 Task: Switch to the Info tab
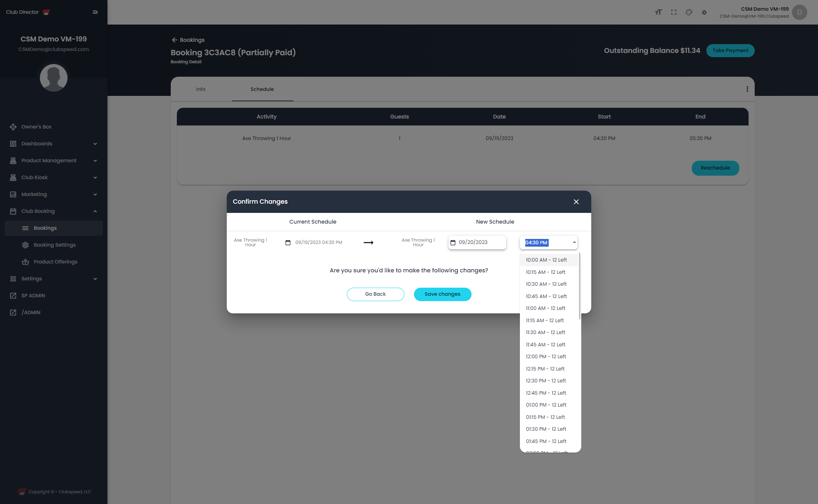[201, 89]
